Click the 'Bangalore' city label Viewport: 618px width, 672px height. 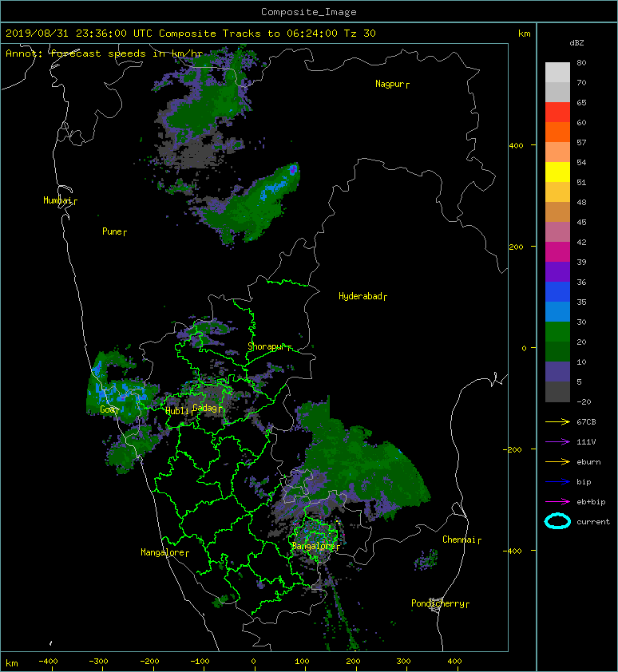[x=313, y=546]
